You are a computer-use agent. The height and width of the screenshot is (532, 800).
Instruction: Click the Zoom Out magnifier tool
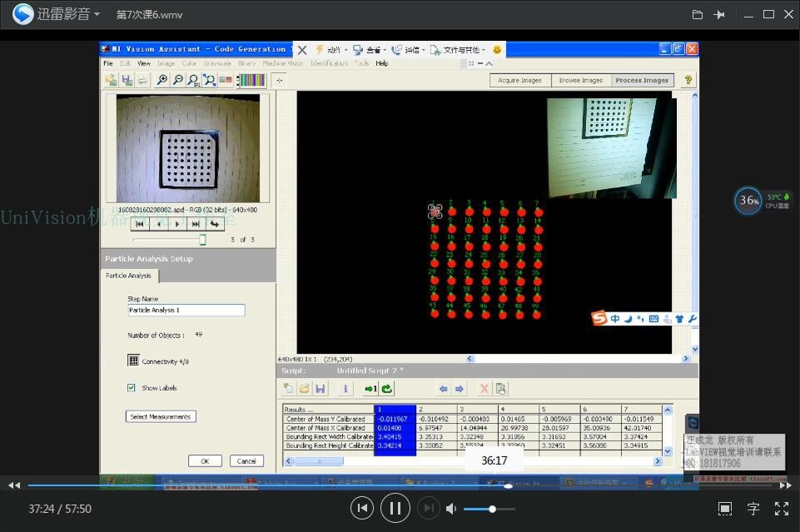point(177,80)
